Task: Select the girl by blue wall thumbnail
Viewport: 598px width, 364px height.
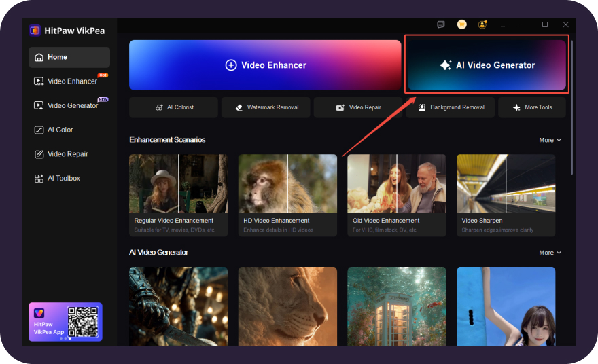Action: click(506, 306)
